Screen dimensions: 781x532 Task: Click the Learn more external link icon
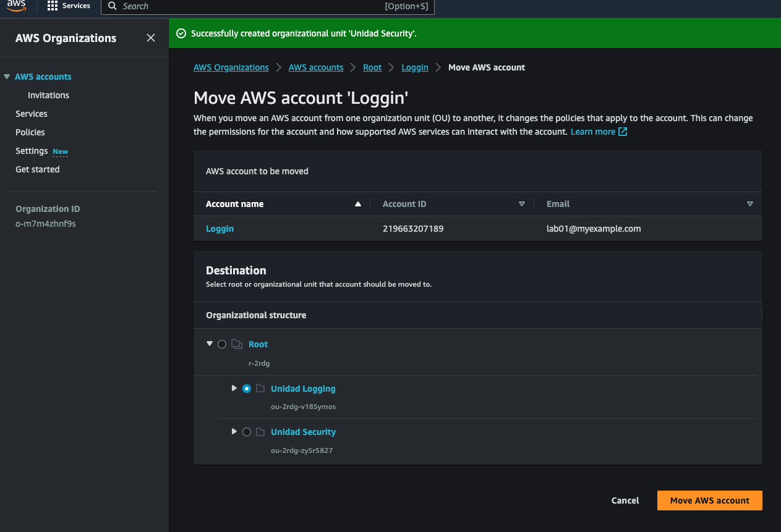[x=623, y=132]
